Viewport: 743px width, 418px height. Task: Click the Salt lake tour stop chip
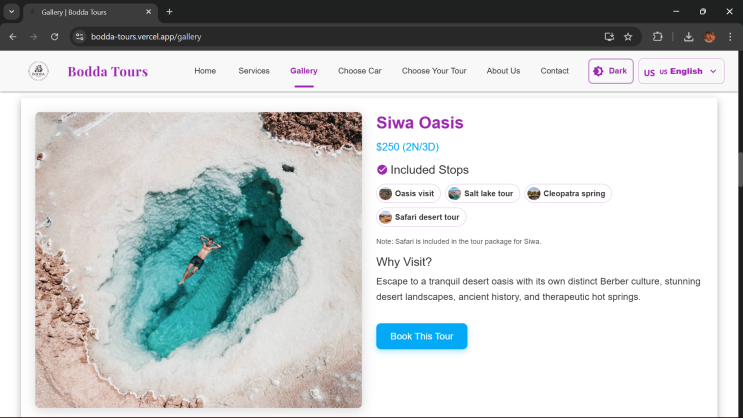pos(482,193)
